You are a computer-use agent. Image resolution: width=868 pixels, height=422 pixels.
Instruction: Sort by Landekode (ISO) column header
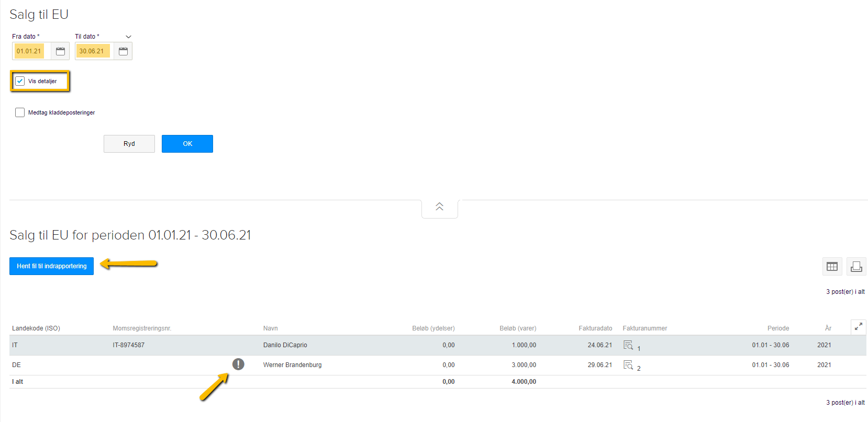pos(36,328)
